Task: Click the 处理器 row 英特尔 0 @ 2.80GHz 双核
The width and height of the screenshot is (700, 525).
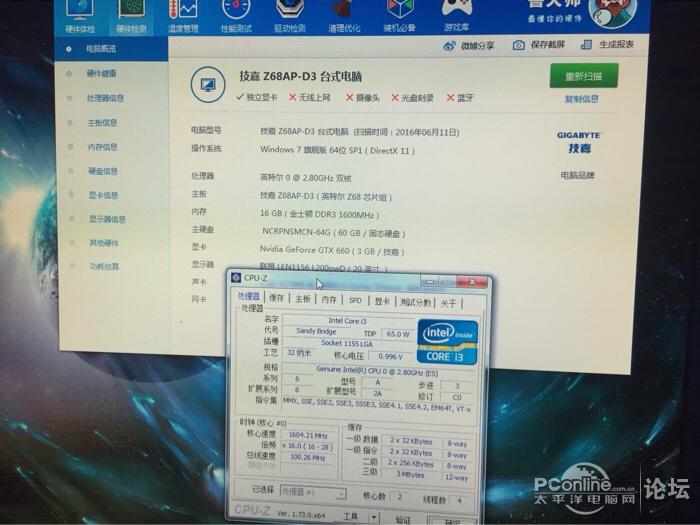Action: (305, 178)
